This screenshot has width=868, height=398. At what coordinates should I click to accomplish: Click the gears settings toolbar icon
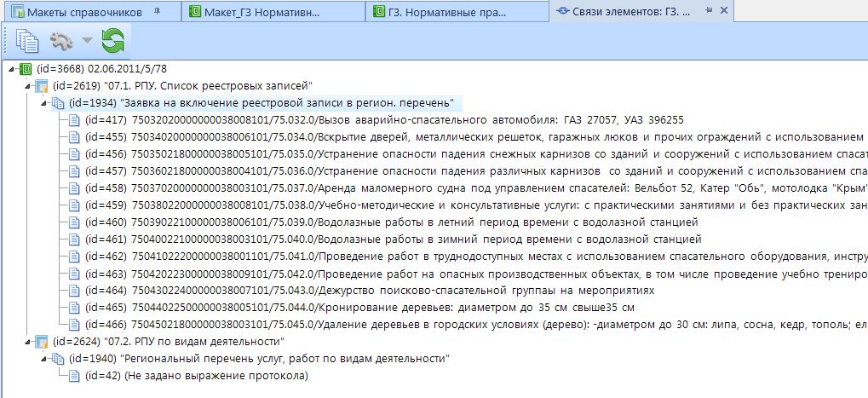coord(60,41)
